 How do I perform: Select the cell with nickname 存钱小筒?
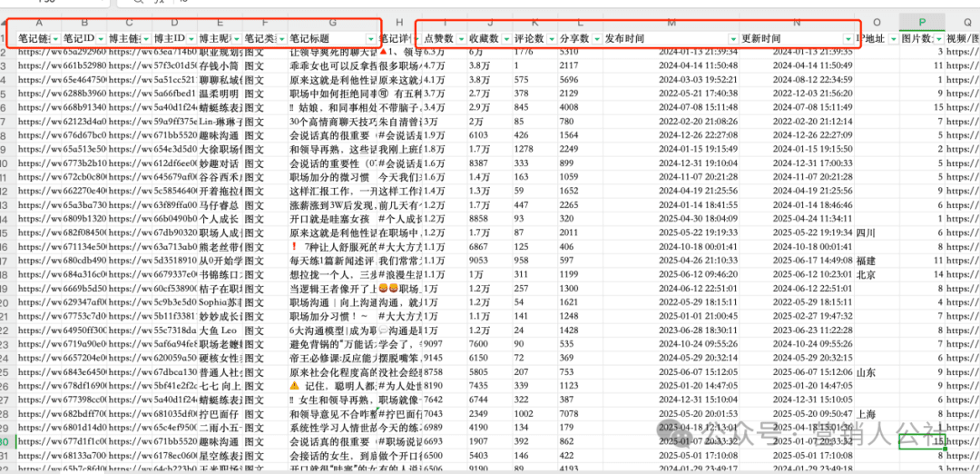(220, 64)
